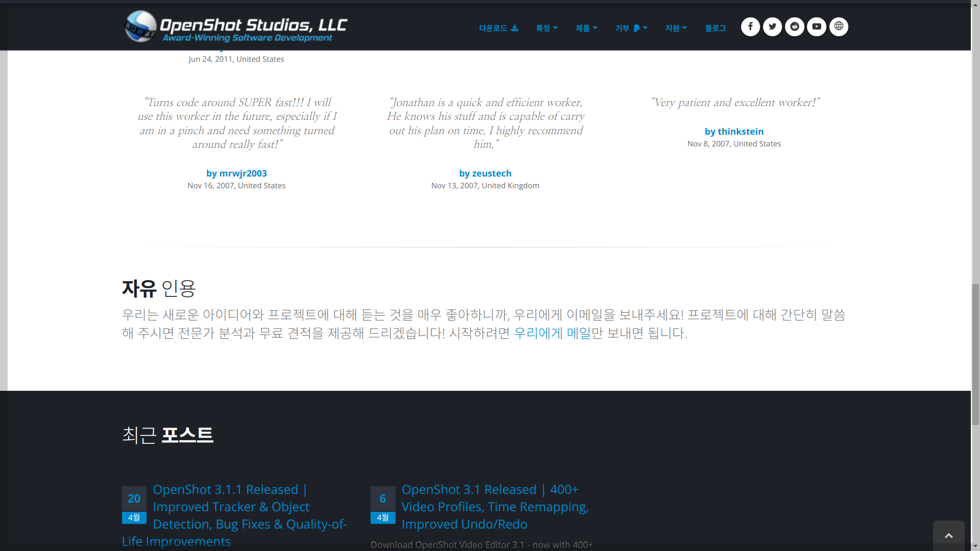The width and height of the screenshot is (980, 551).
Task: Expand the 특징 dropdown menu
Action: pos(547,28)
